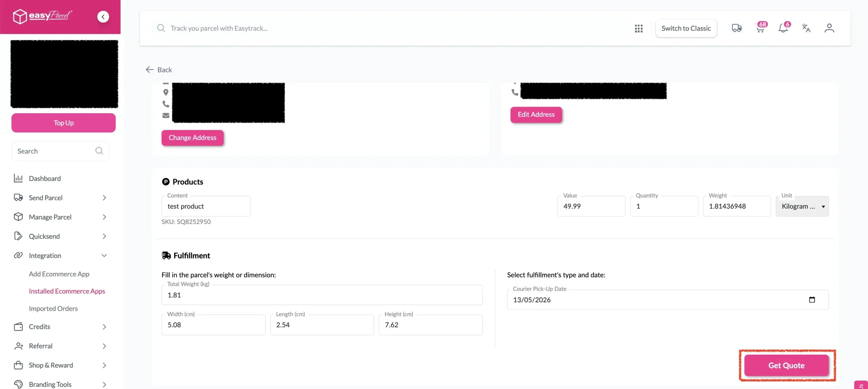Image resolution: width=868 pixels, height=389 pixels.
Task: Focus the sidebar Search field
Action: coord(60,151)
